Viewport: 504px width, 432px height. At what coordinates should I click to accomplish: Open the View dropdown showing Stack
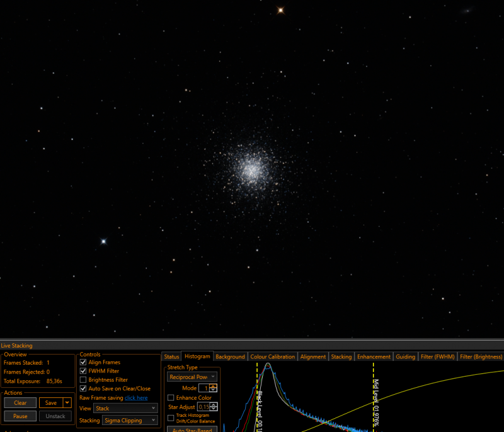[x=125, y=409]
